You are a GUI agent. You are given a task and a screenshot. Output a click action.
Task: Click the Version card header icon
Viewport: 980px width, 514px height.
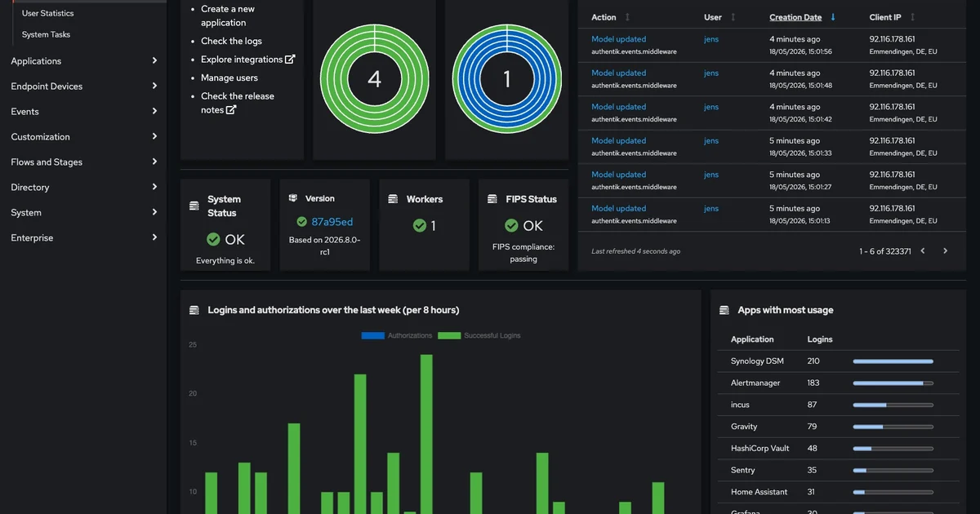coord(293,198)
